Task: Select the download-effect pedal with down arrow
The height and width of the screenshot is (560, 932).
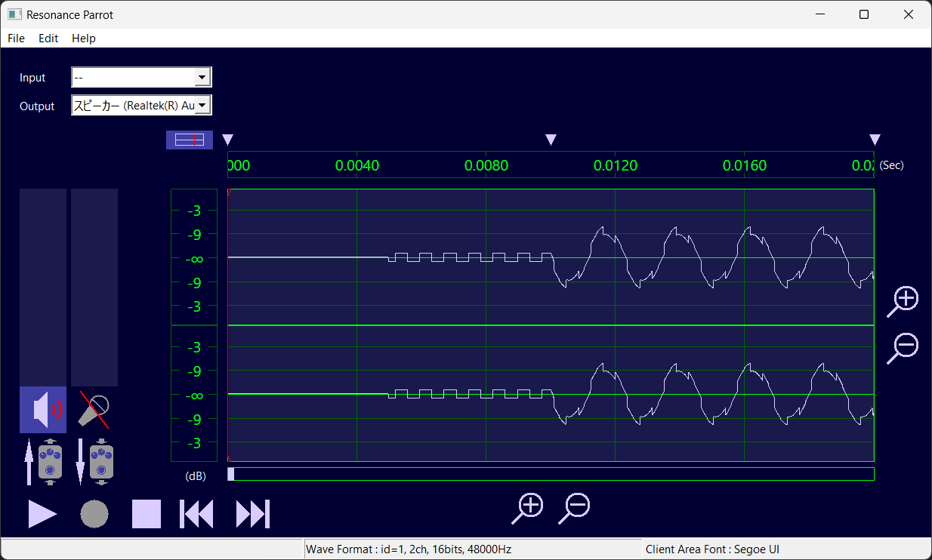Action: pos(94,461)
